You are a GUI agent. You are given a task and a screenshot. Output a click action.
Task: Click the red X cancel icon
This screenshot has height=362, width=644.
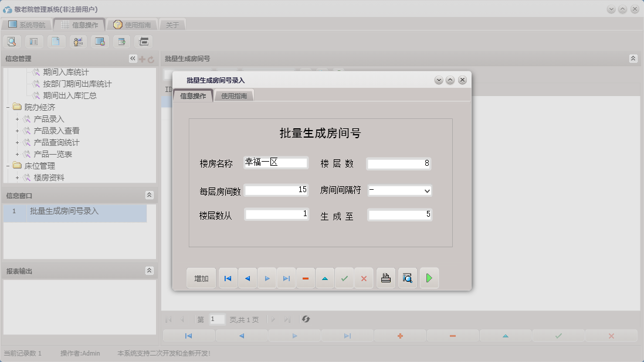(x=364, y=278)
